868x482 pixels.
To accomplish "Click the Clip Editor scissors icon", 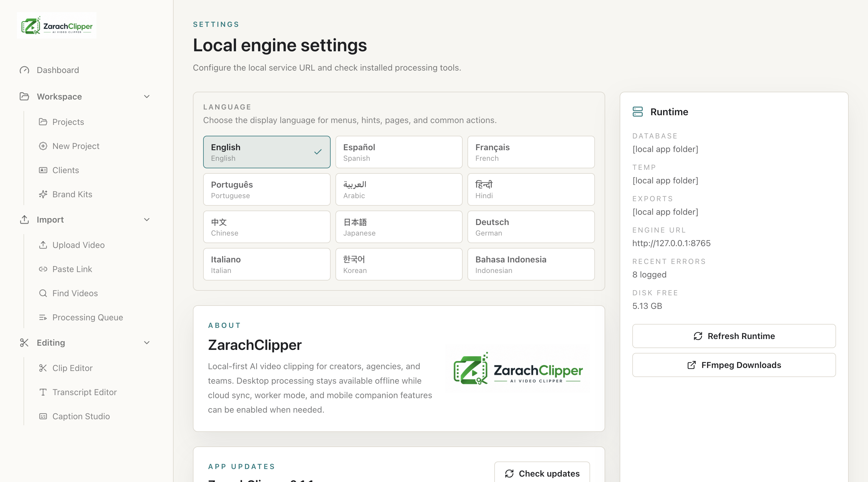I will 43,368.
